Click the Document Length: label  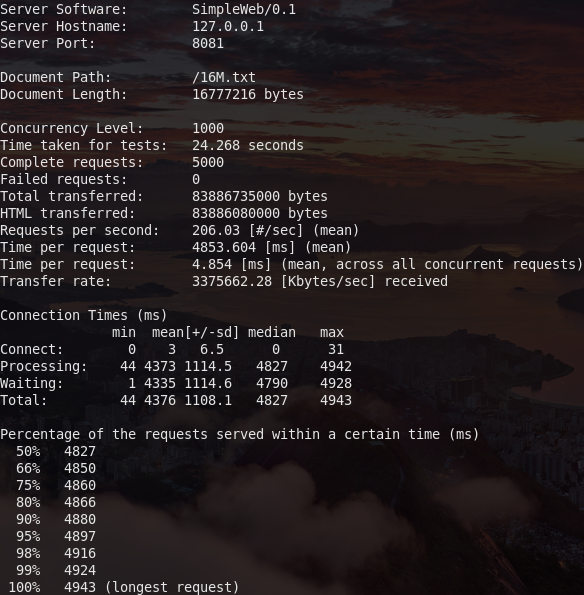[x=63, y=94]
